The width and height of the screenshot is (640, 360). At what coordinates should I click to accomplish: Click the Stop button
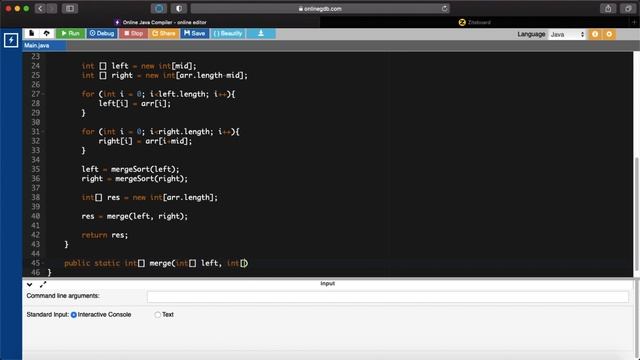tap(133, 33)
